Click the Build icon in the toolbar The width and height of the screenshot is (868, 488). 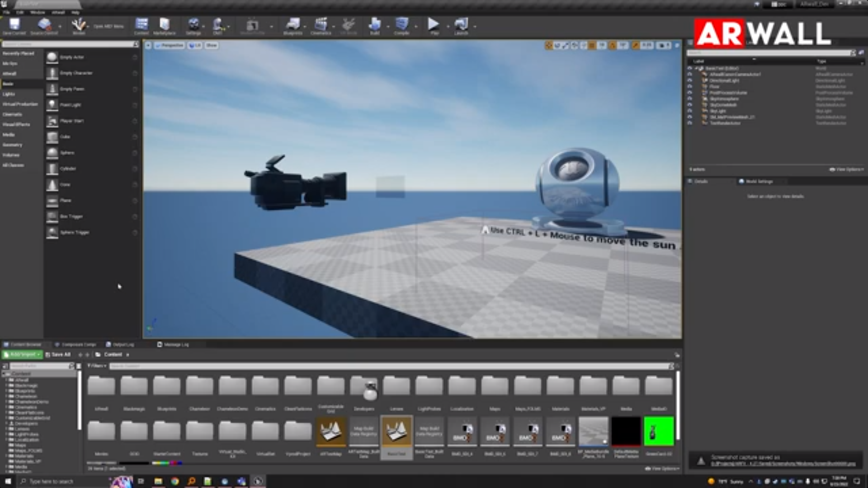[374, 25]
